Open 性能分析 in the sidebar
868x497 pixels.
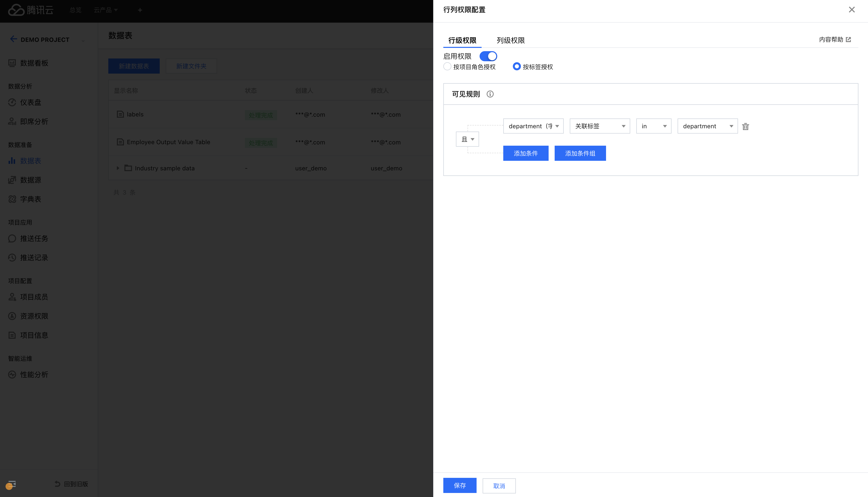pyautogui.click(x=34, y=375)
